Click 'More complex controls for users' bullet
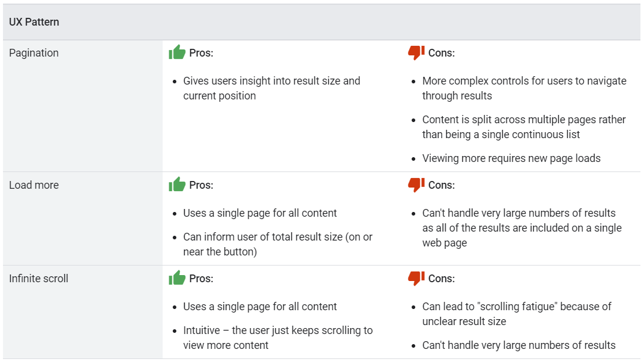The height and width of the screenshot is (362, 644). coord(524,88)
